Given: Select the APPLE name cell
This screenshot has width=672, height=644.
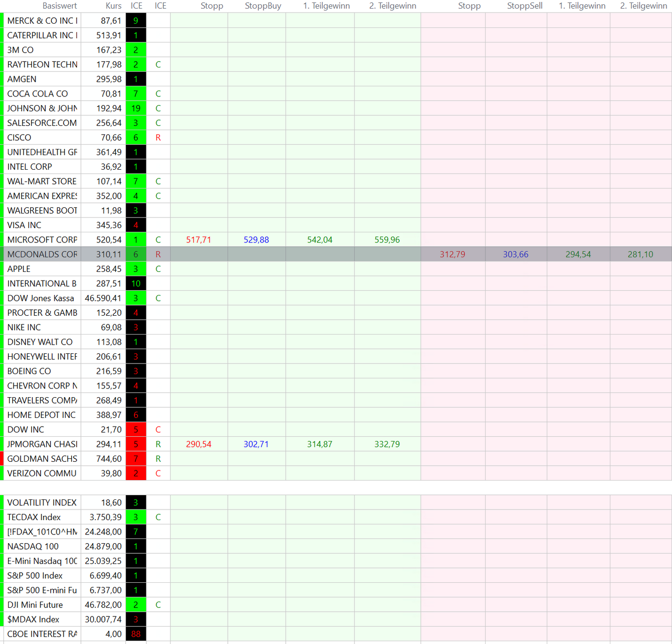Looking at the screenshot, I should click(42, 269).
